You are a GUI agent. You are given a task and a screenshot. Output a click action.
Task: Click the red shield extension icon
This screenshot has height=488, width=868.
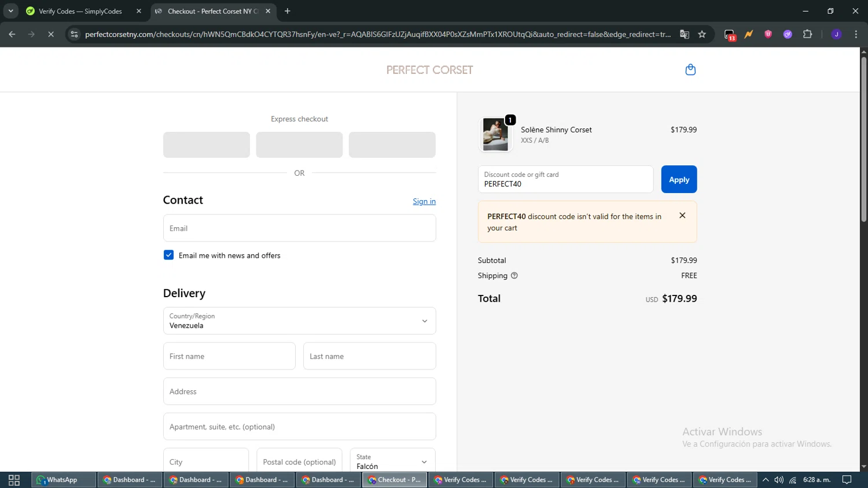[x=768, y=34]
